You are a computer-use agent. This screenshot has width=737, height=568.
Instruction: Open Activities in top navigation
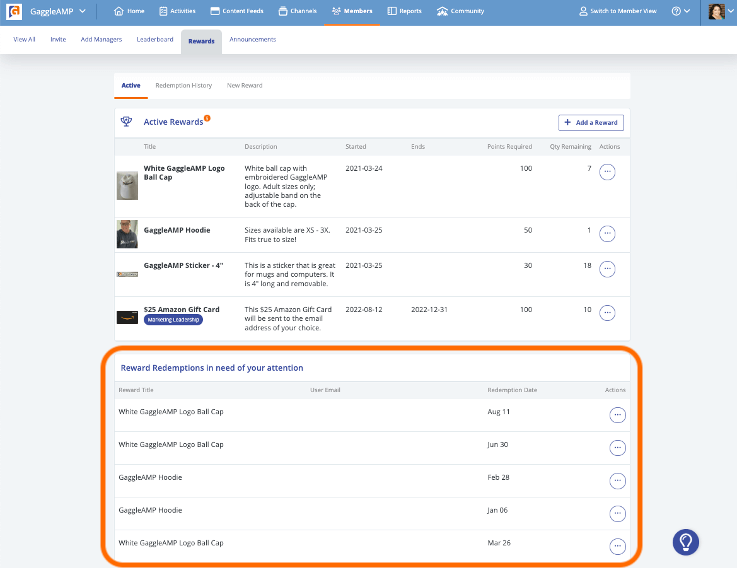[x=177, y=11]
